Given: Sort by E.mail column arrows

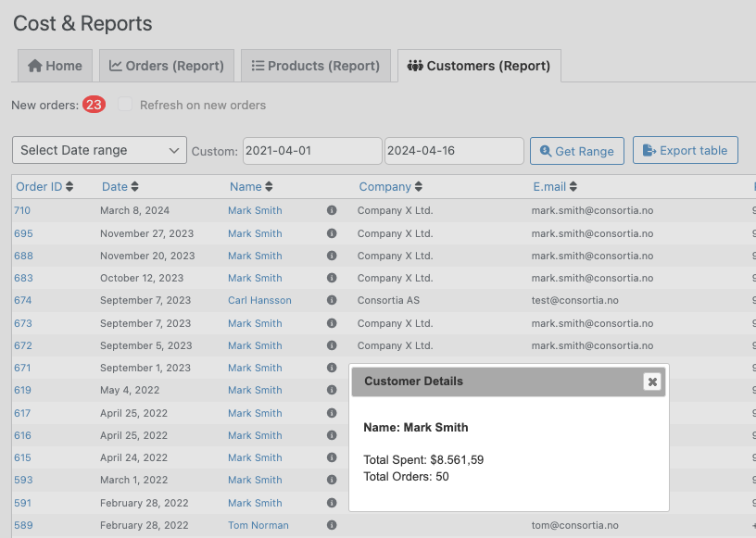Looking at the screenshot, I should pyautogui.click(x=573, y=186).
